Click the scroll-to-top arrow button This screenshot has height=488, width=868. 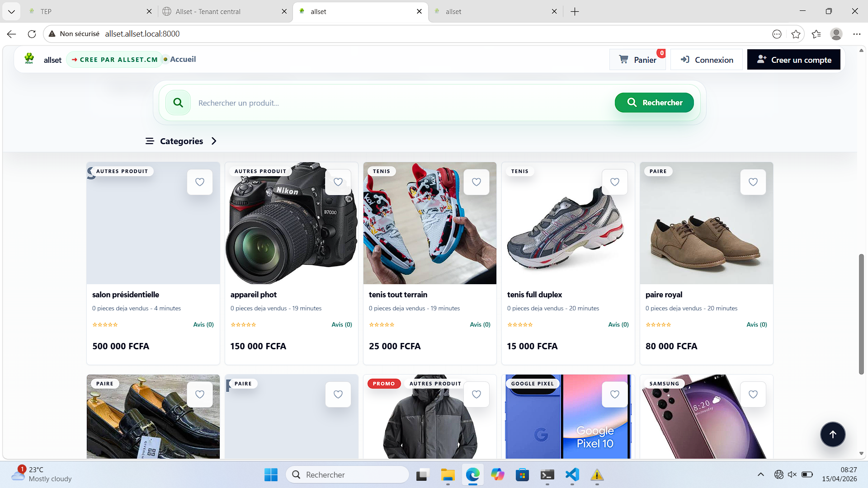(x=833, y=435)
